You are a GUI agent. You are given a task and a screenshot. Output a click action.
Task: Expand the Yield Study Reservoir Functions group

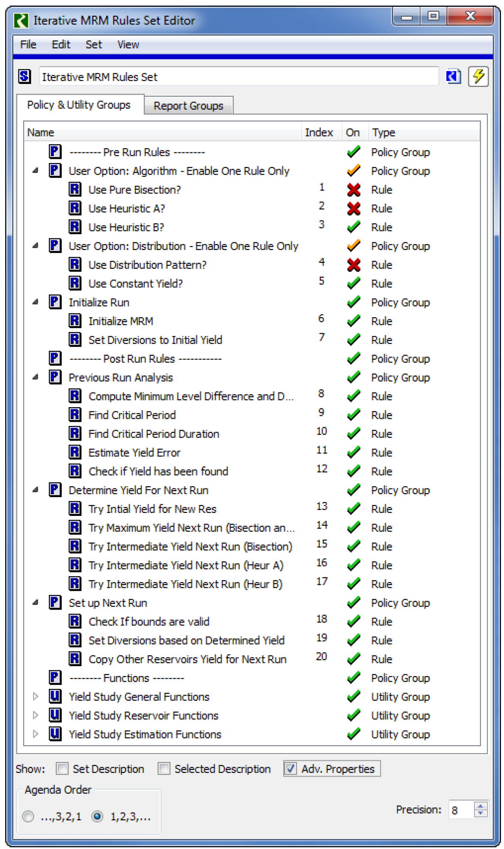coord(36,715)
